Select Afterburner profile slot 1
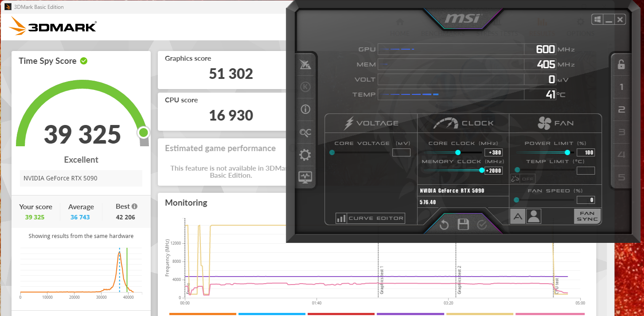Viewport: 644px width, 316px height. [621, 87]
